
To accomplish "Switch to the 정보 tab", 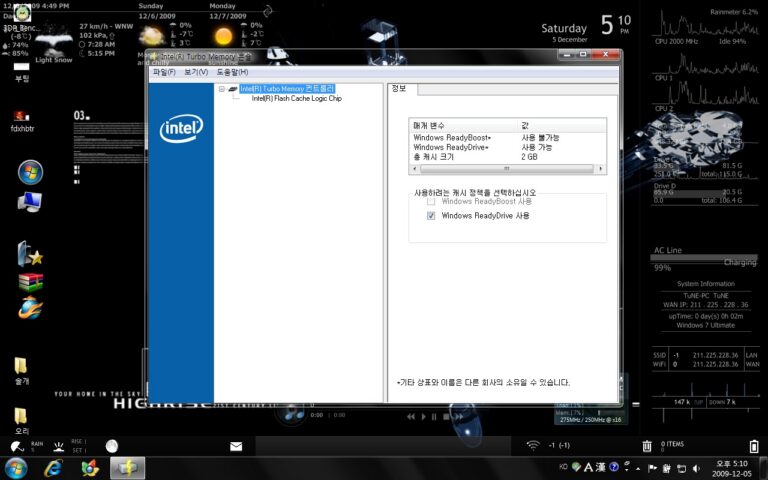I will coord(399,89).
